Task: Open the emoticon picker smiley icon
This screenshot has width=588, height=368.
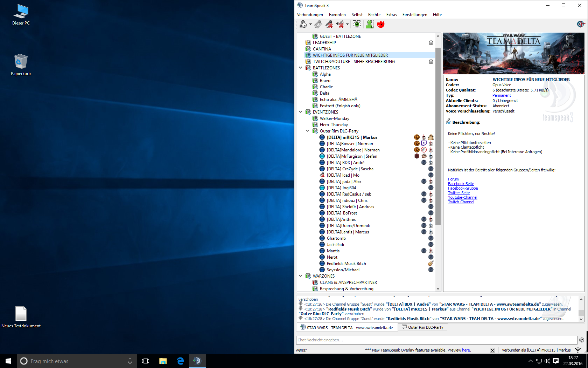Action: 582,340
